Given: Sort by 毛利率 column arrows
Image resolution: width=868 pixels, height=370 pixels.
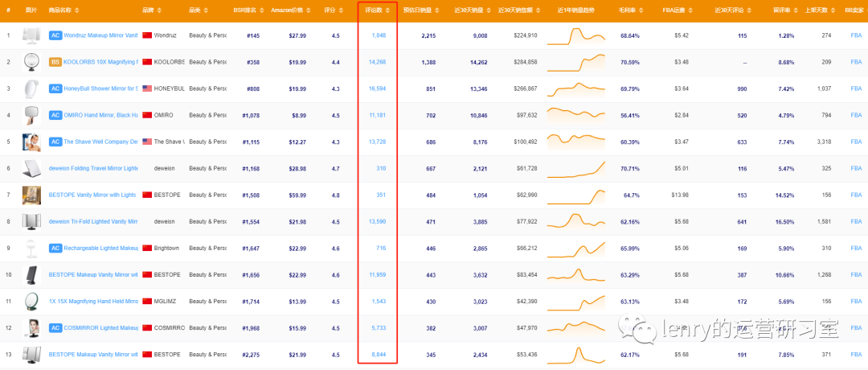Looking at the screenshot, I should coord(641,10).
